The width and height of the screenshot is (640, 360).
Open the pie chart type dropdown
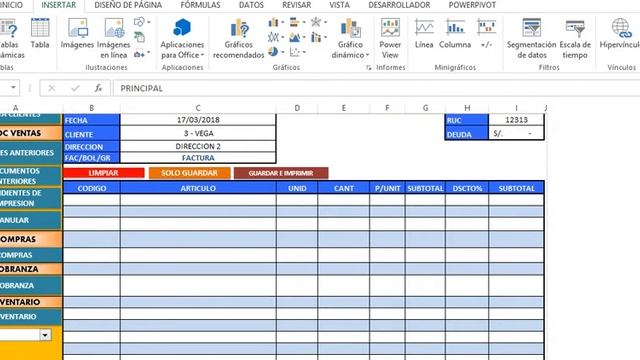276,52
